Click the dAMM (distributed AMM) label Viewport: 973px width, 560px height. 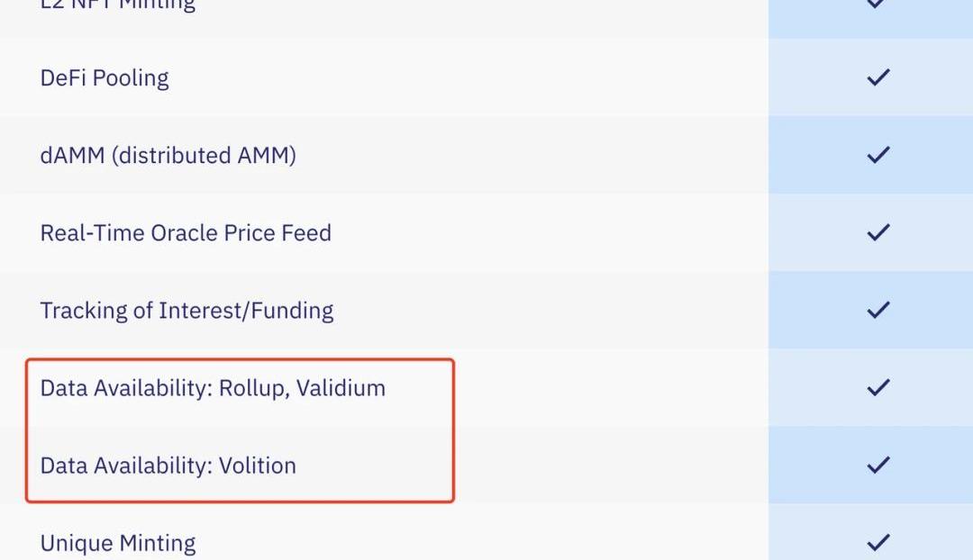(x=168, y=156)
